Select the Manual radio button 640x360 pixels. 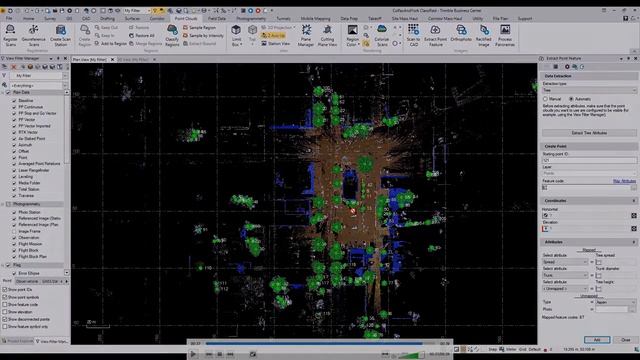tap(545, 99)
